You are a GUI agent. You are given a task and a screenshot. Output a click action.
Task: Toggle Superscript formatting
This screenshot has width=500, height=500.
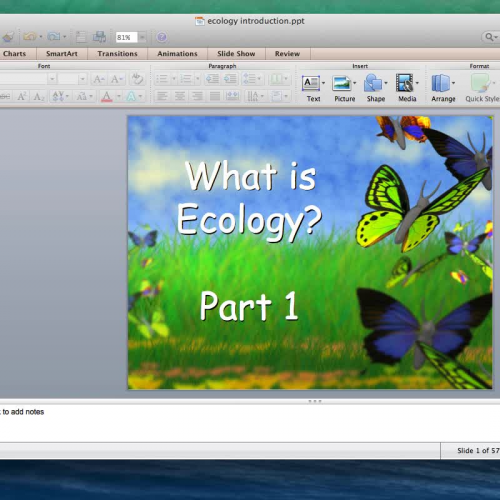pyautogui.click(x=22, y=96)
